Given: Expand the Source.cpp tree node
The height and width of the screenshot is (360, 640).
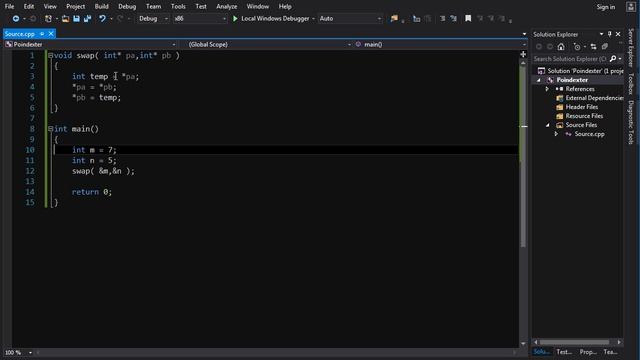Looking at the screenshot, I should tap(556, 134).
